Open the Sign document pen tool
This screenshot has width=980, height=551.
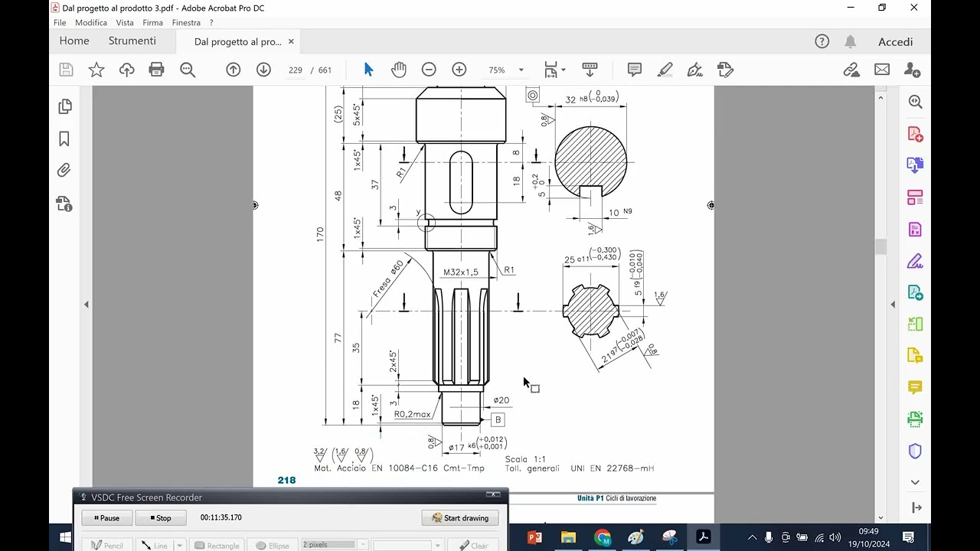[x=695, y=70]
